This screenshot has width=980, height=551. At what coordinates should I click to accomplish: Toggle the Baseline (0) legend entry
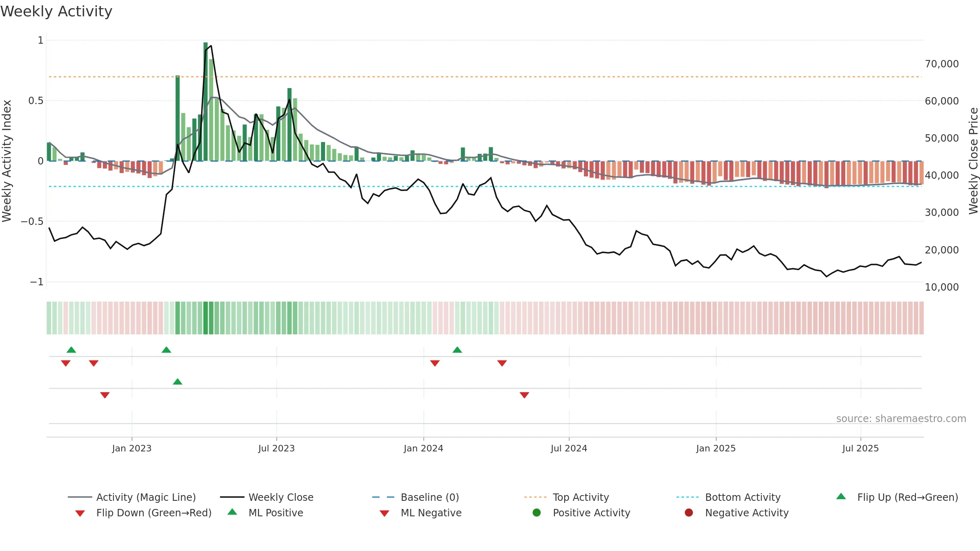[x=416, y=497]
